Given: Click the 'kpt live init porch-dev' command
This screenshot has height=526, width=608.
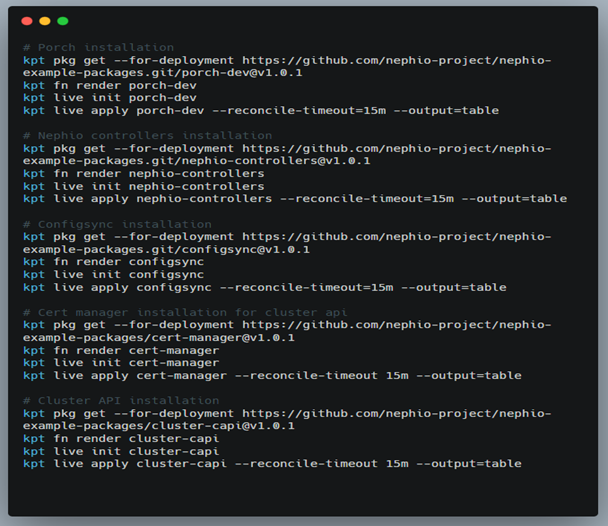Looking at the screenshot, I should click(x=110, y=98).
